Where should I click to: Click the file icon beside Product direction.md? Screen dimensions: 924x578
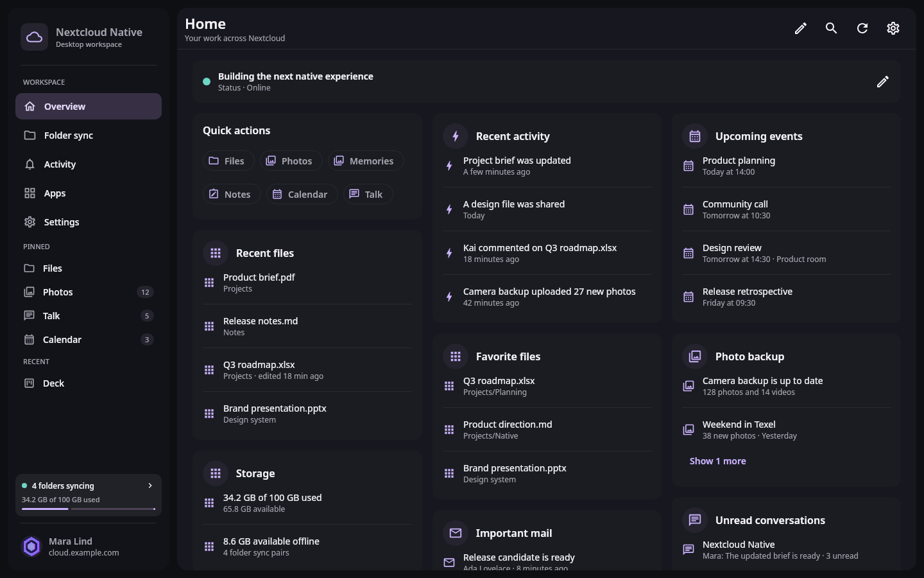(449, 430)
